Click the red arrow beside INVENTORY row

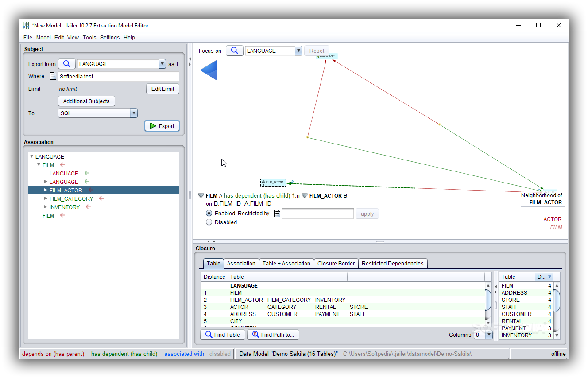pos(89,207)
